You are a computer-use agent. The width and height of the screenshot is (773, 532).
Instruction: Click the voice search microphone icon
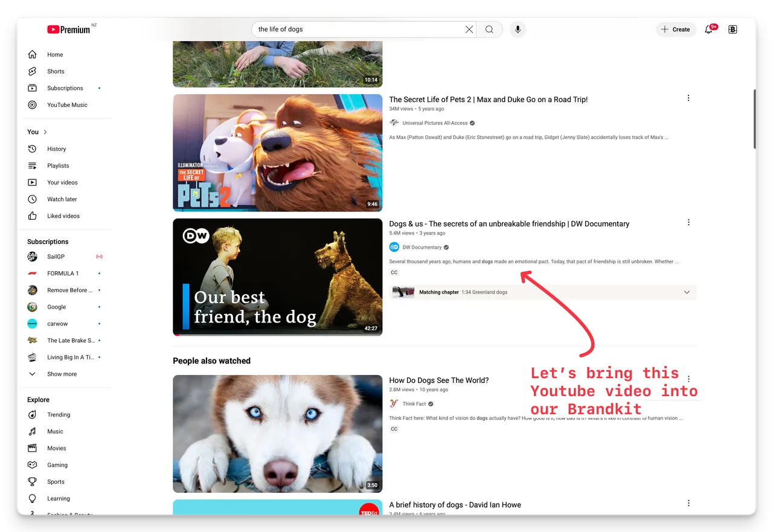click(x=518, y=30)
